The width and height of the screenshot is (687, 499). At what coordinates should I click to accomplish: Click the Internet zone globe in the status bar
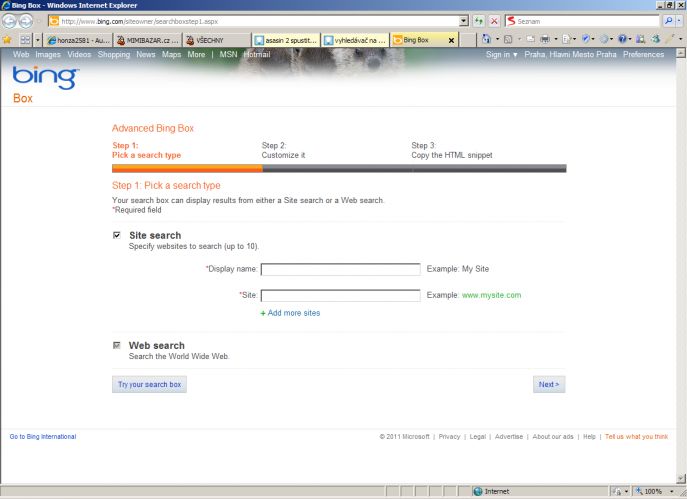[x=478, y=491]
